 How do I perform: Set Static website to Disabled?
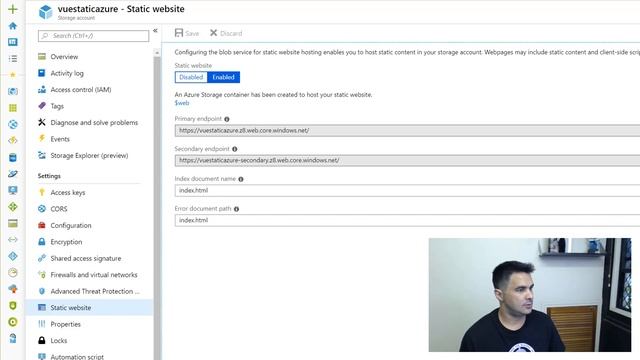(x=191, y=77)
